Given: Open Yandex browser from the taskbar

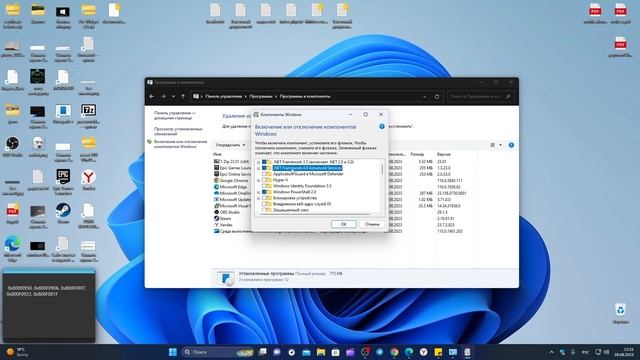Looking at the screenshot, I should click(x=423, y=352).
